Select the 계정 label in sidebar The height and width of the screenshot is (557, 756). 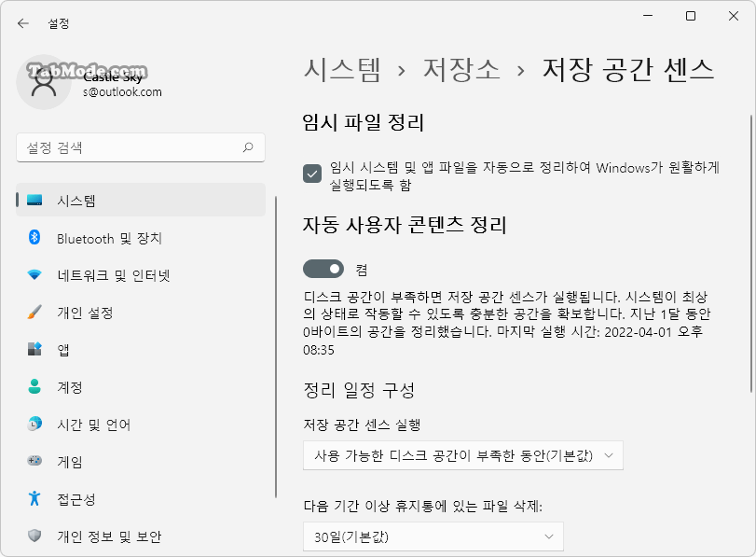69,386
